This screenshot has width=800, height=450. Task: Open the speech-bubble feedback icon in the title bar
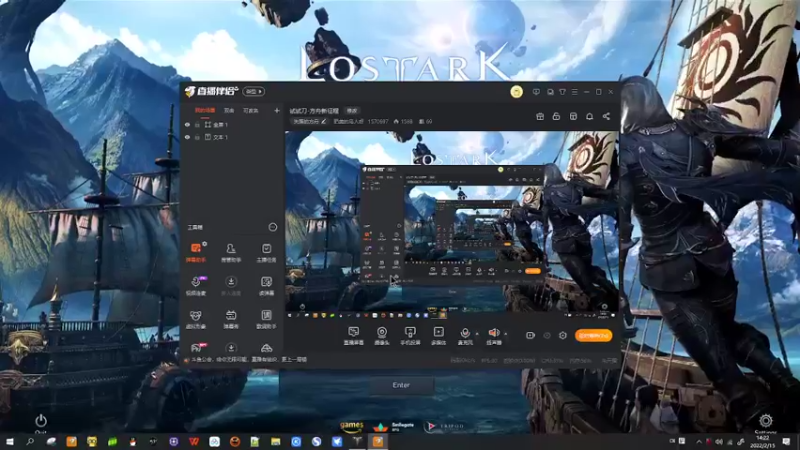pos(536,92)
